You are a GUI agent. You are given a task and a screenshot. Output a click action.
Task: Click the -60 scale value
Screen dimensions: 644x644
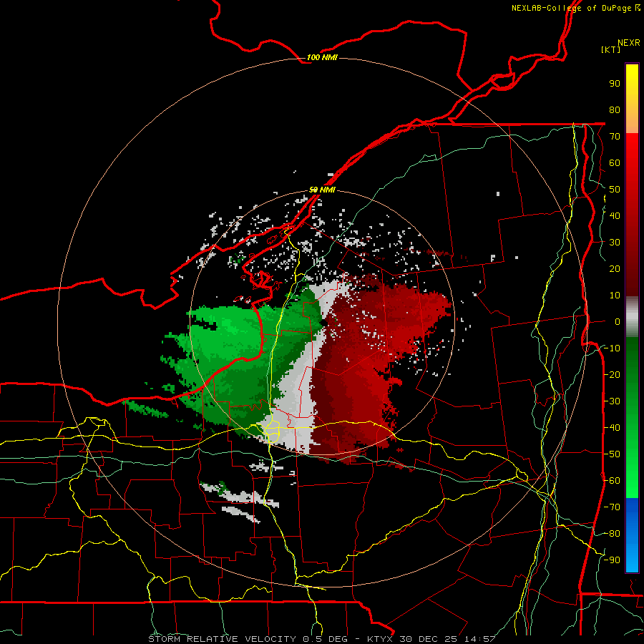(x=612, y=481)
